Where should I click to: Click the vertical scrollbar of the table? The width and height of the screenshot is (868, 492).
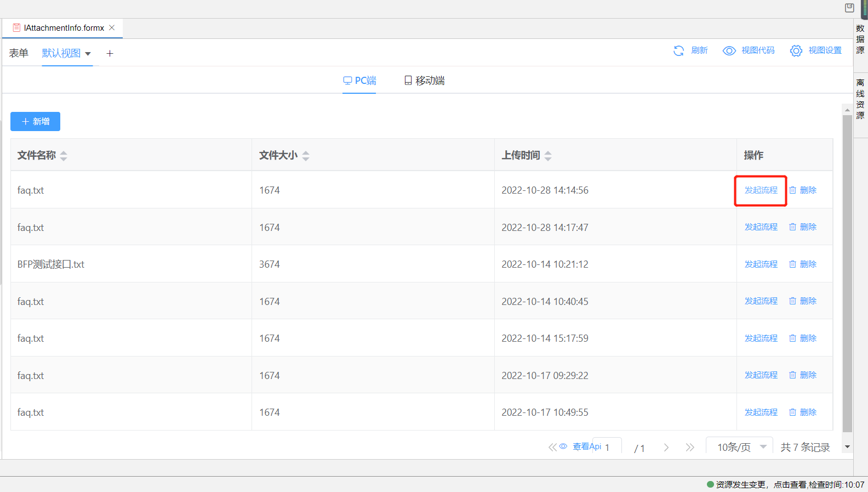coord(847,274)
